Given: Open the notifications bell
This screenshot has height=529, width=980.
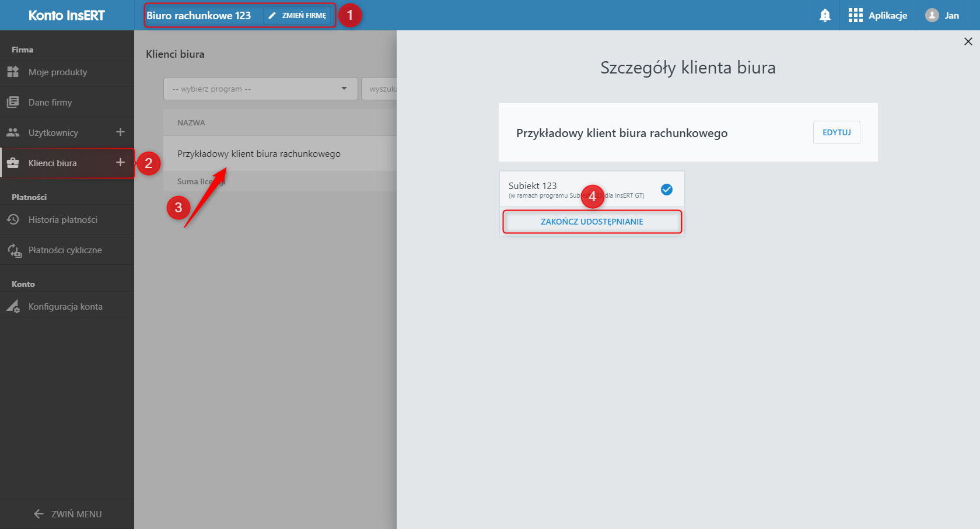Looking at the screenshot, I should coord(825,15).
